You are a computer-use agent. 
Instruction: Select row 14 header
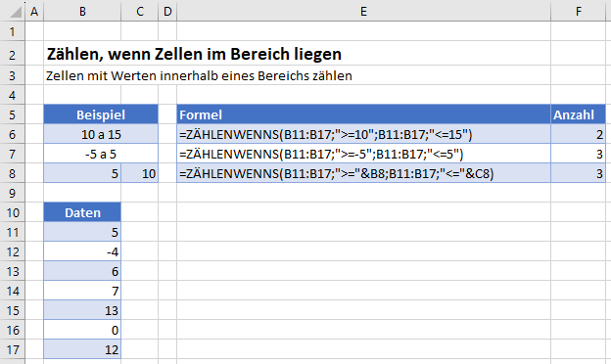tap(13, 291)
